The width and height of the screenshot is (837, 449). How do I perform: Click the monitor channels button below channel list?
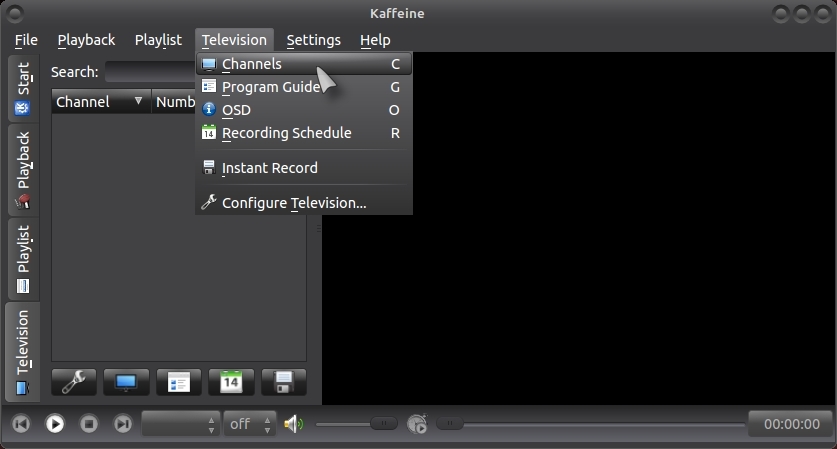point(126,382)
